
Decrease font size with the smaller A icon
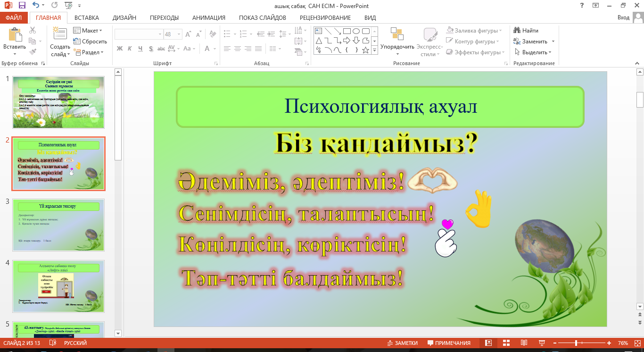[x=199, y=34]
